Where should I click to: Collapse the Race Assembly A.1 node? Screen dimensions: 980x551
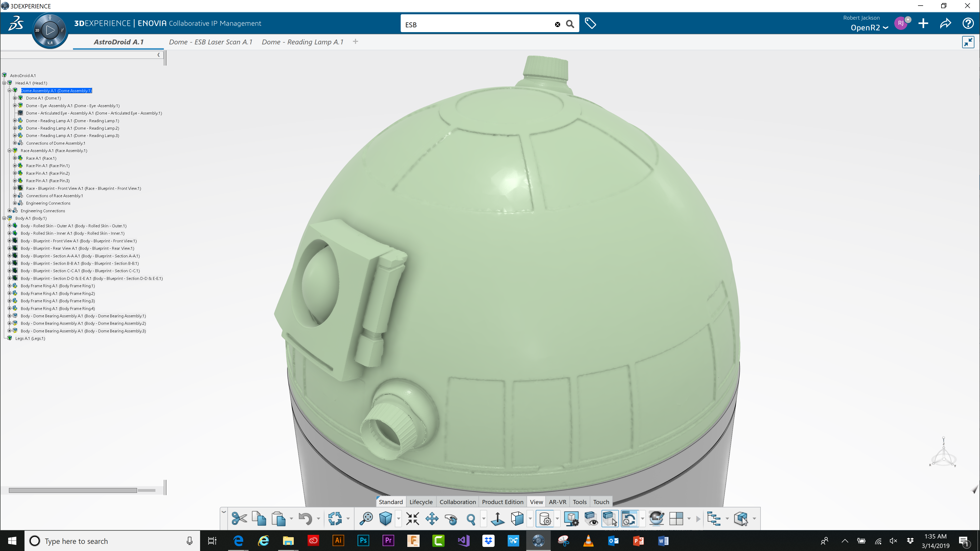[9, 151]
